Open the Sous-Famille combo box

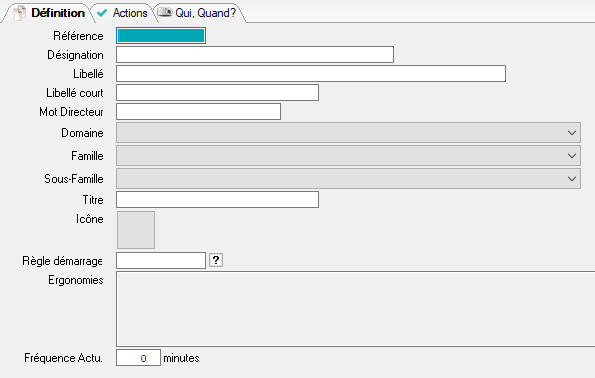click(x=348, y=179)
